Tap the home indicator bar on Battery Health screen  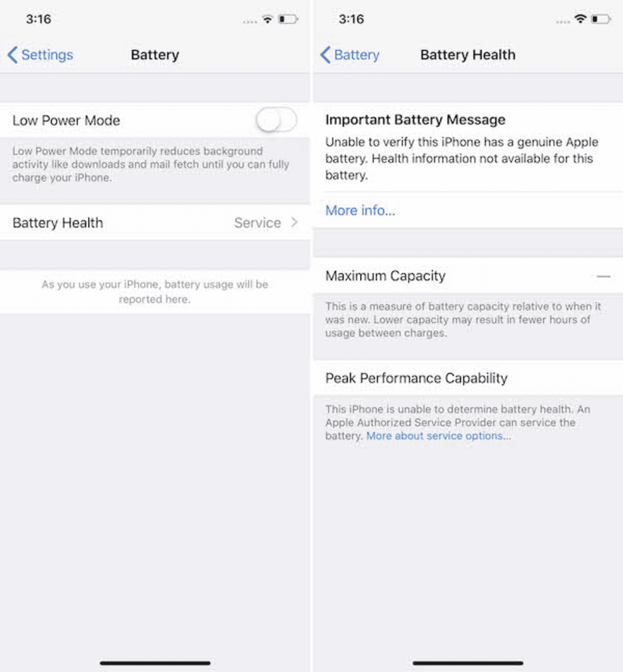(468, 663)
